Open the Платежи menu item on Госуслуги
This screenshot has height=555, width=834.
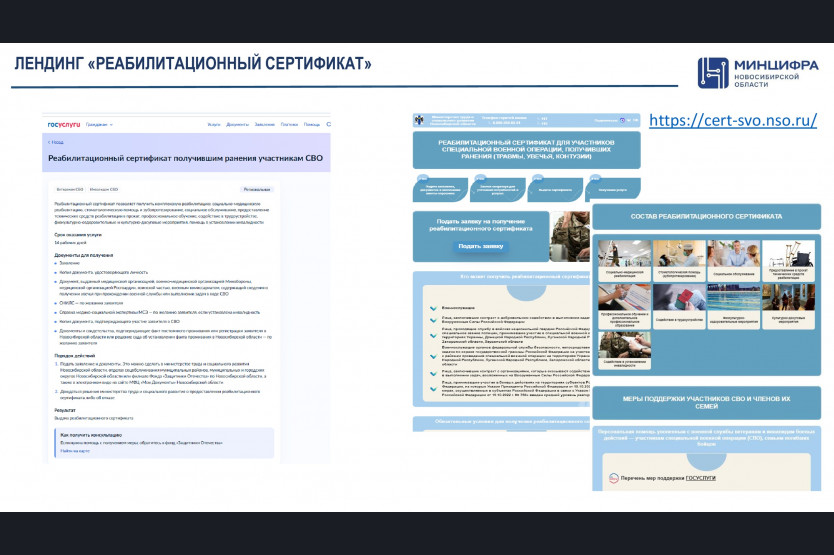[289, 124]
